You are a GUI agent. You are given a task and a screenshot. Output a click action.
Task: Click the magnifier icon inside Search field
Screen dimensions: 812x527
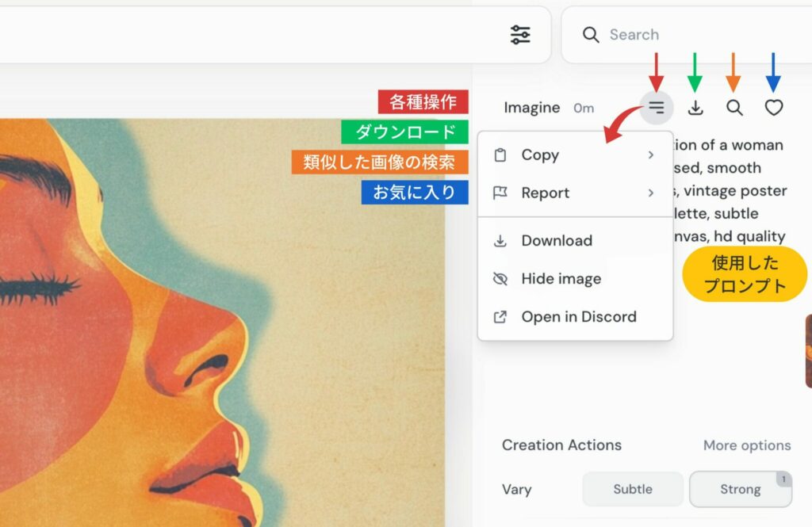point(590,35)
